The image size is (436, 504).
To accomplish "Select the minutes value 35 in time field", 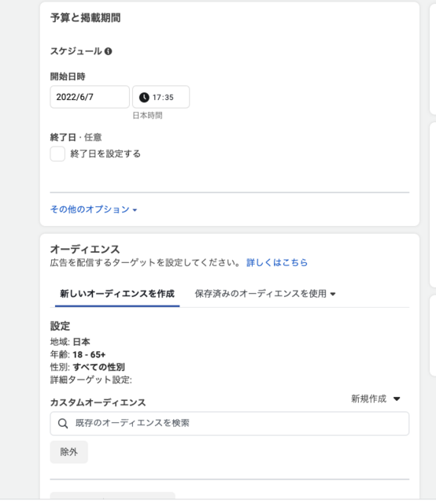I will pos(169,97).
